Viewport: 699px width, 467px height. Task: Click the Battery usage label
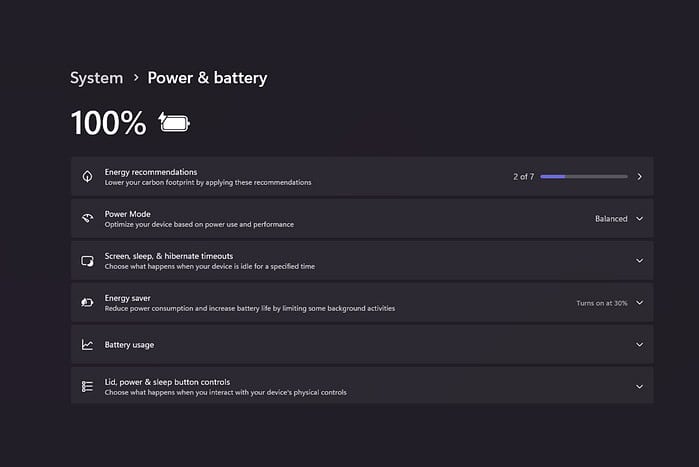(129, 344)
